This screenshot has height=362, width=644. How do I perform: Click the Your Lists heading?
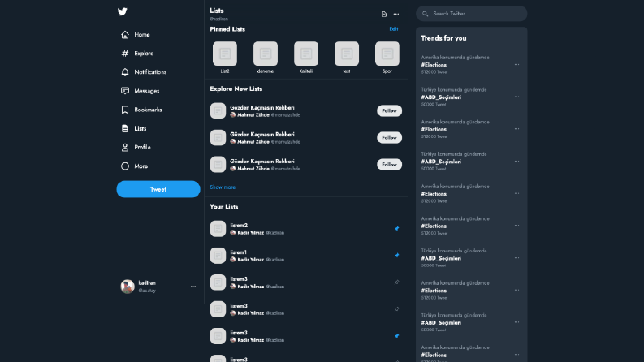pyautogui.click(x=224, y=207)
